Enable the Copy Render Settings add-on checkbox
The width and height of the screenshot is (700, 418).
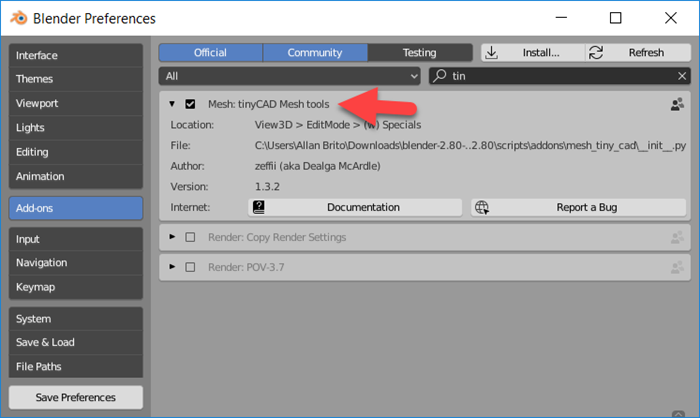(190, 237)
